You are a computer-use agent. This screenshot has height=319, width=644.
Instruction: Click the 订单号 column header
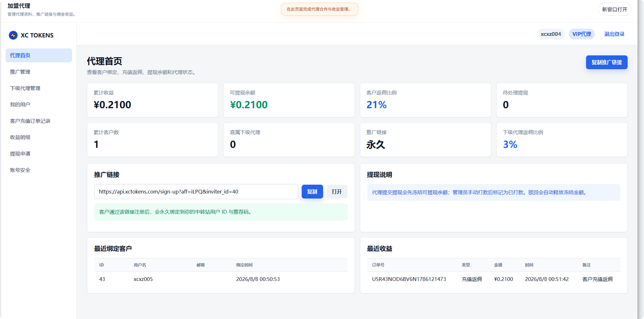point(378,265)
